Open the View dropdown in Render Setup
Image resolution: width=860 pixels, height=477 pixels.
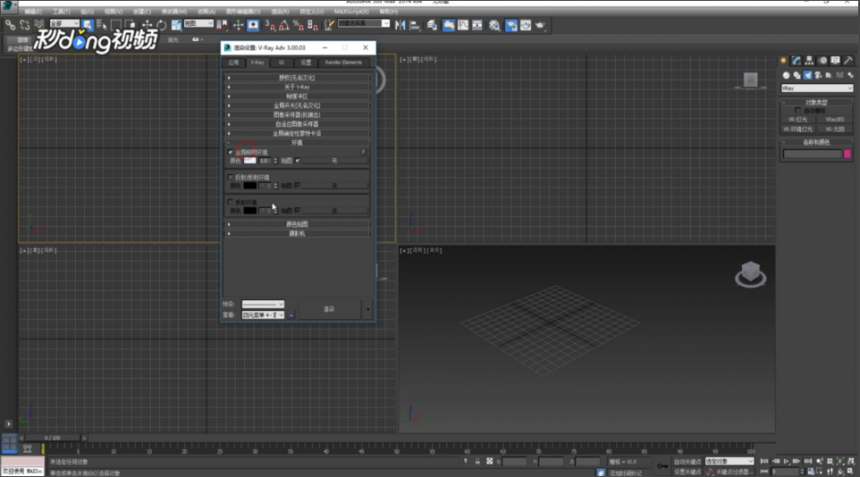click(263, 315)
